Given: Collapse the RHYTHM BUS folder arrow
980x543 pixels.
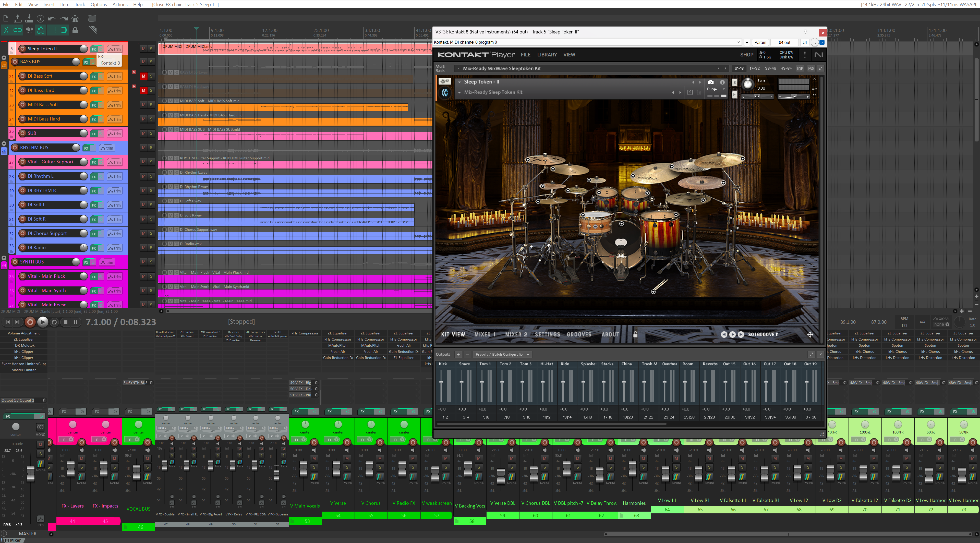Looking at the screenshot, I should (4, 144).
